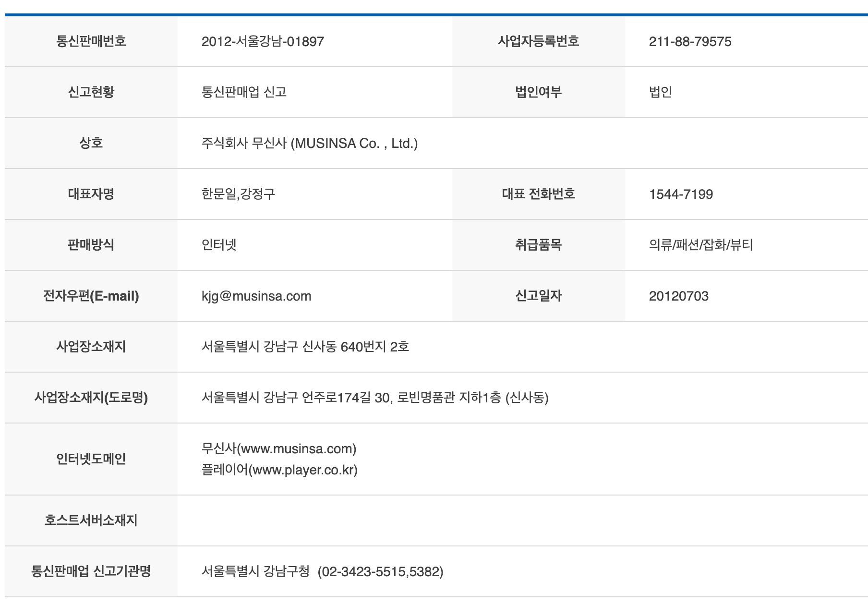
Task: Click the 취급품목 label
Action: pyautogui.click(x=539, y=245)
